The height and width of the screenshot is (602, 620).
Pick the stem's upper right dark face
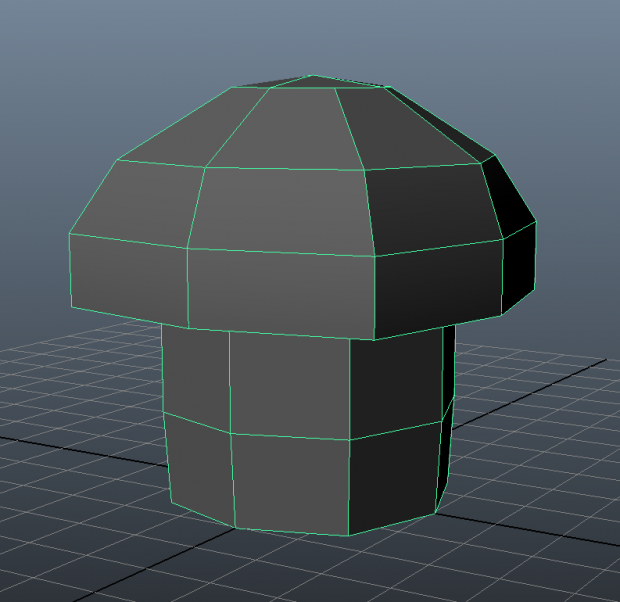pyautogui.click(x=398, y=385)
